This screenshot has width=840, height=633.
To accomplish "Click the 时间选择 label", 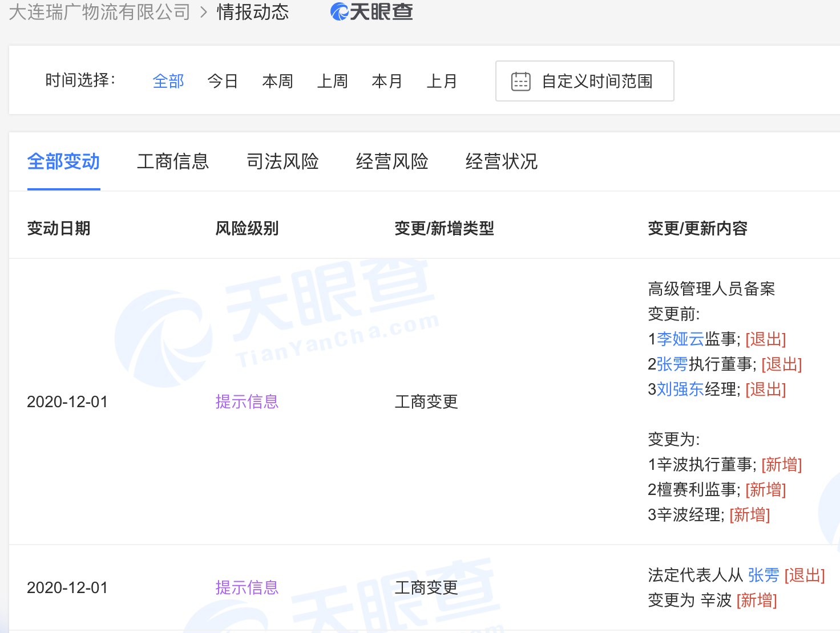I will (x=80, y=80).
